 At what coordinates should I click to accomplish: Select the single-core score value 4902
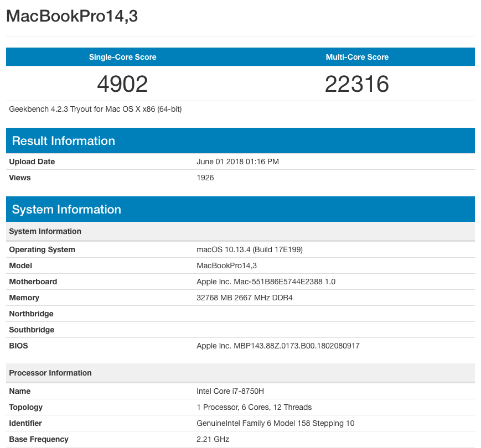122,84
